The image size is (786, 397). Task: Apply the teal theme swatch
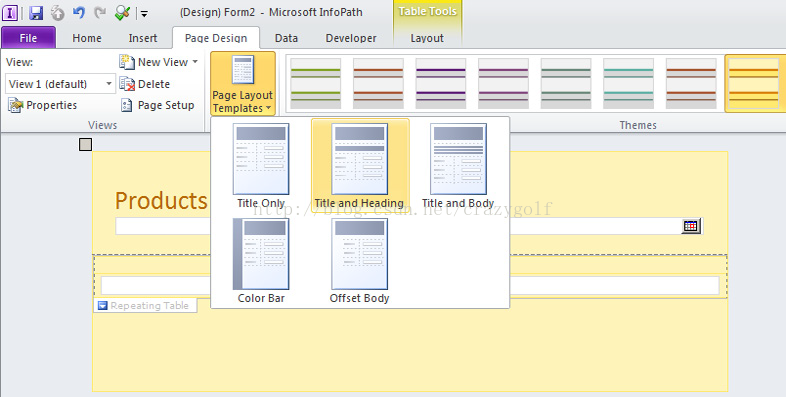pos(628,84)
